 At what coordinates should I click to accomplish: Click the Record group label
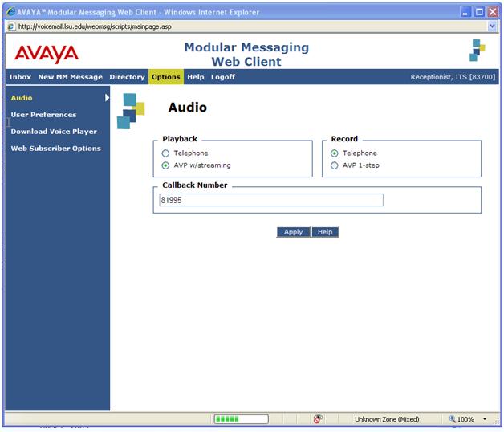[344, 139]
